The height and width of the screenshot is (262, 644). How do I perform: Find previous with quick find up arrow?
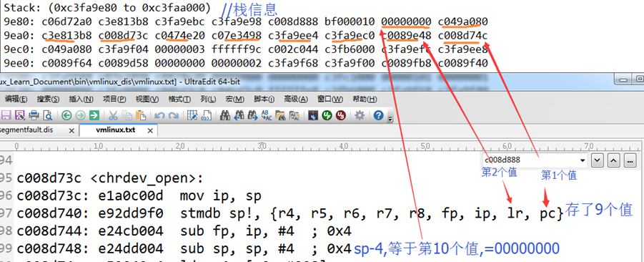[613, 160]
